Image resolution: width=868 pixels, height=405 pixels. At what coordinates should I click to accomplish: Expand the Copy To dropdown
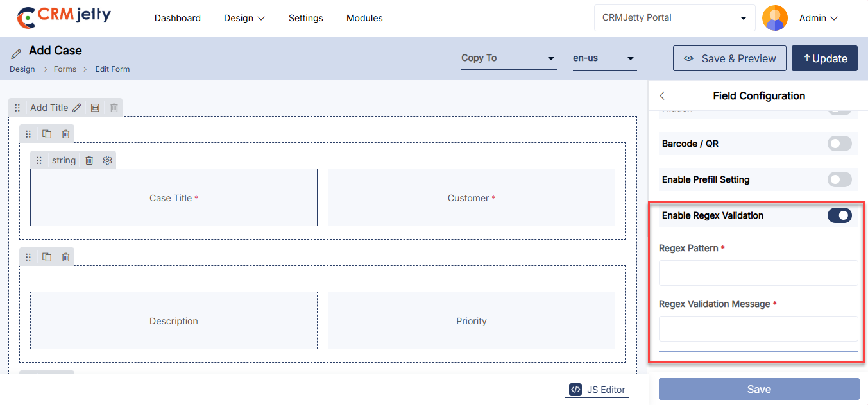509,58
